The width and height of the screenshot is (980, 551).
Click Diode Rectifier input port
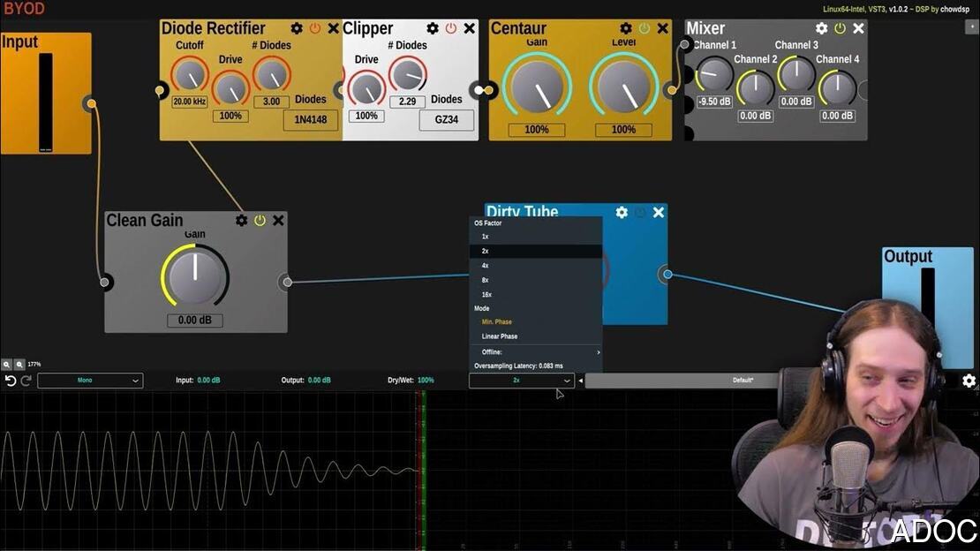click(160, 91)
